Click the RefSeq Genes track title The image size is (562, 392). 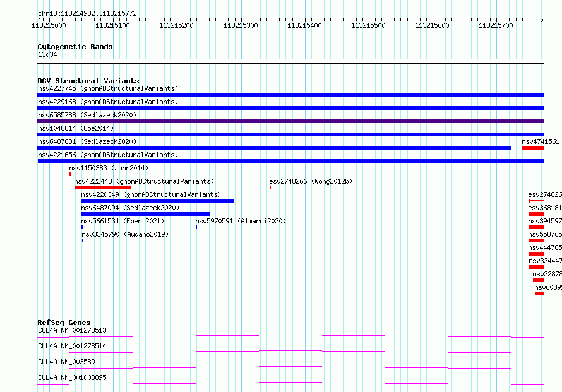tap(64, 323)
